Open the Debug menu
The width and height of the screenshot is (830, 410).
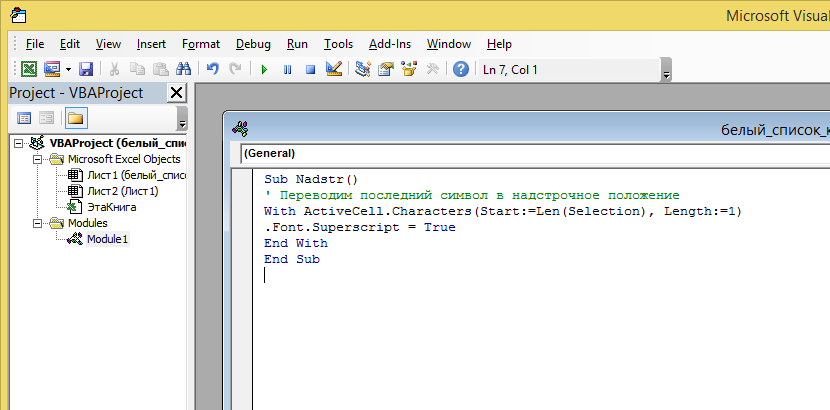(253, 44)
